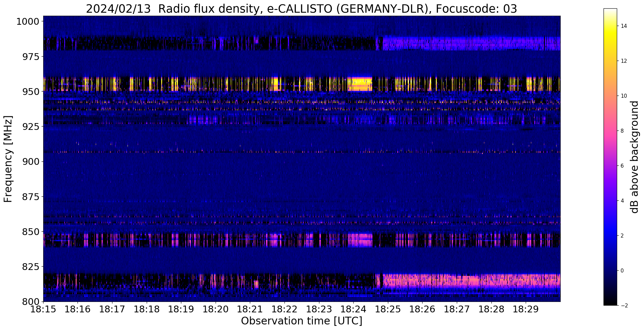Click the colorbar tick label 0
644x330 pixels.
click(x=622, y=271)
